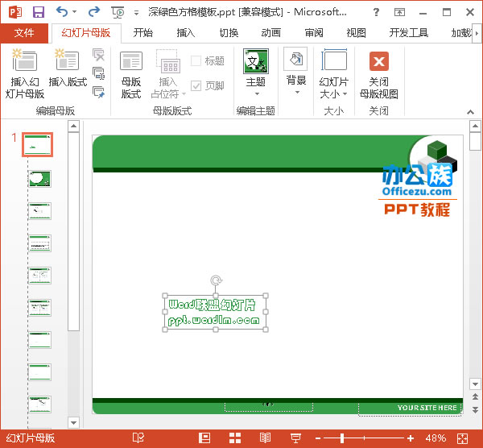Collapse the ribbon with the caret
The image size is (483, 448).
pyautogui.click(x=470, y=112)
